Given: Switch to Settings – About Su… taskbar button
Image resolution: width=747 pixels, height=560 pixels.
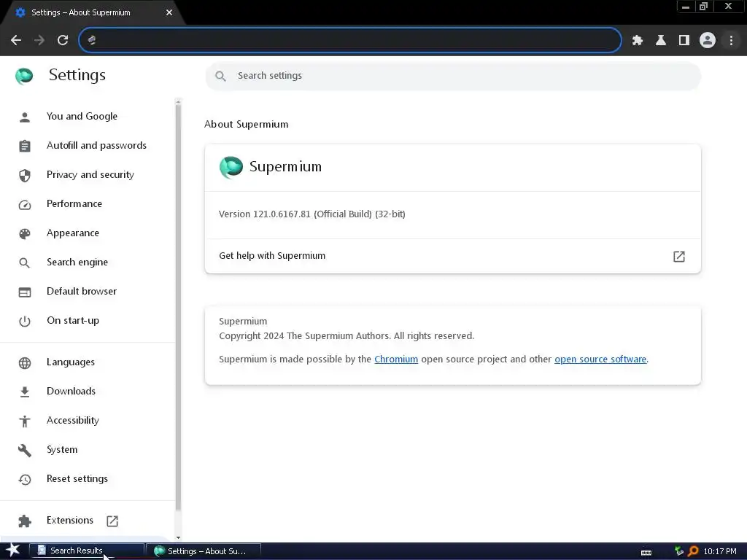Looking at the screenshot, I should (x=203, y=551).
